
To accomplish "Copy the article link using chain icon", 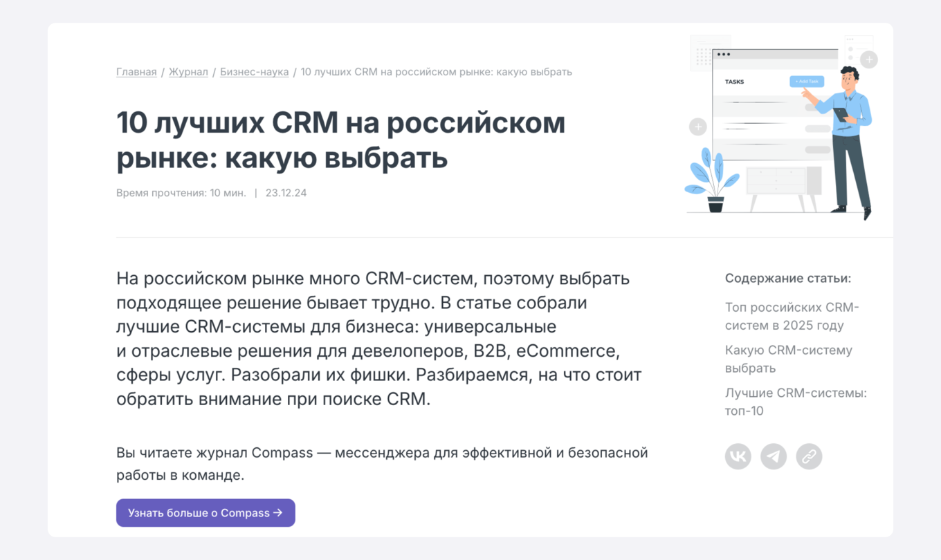I will (810, 456).
